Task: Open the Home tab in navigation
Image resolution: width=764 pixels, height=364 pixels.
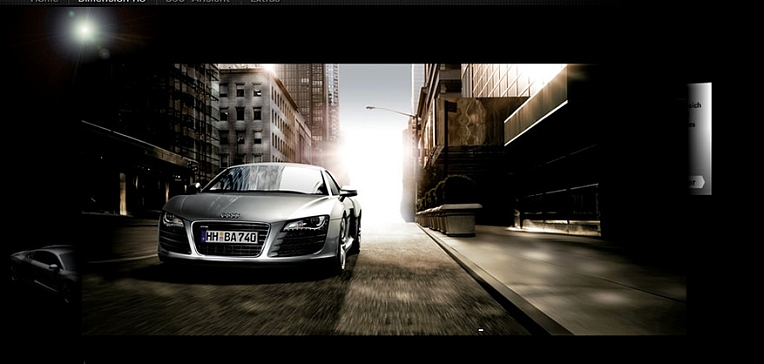Action: pyautogui.click(x=44, y=1)
